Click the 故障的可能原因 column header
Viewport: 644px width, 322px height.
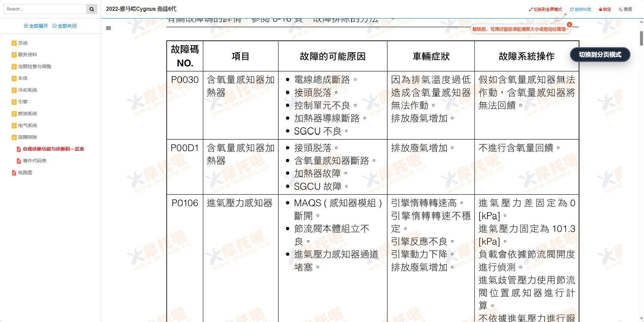pos(333,56)
